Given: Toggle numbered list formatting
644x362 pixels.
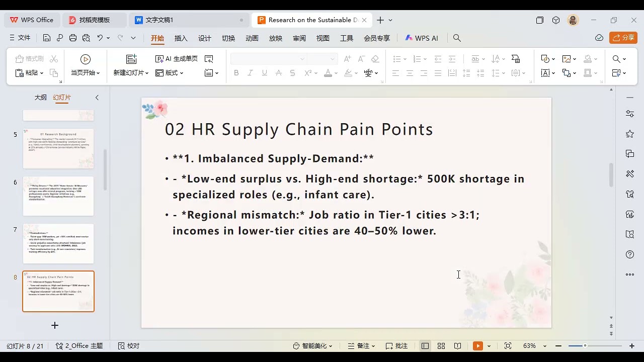Looking at the screenshot, I should coord(417,59).
